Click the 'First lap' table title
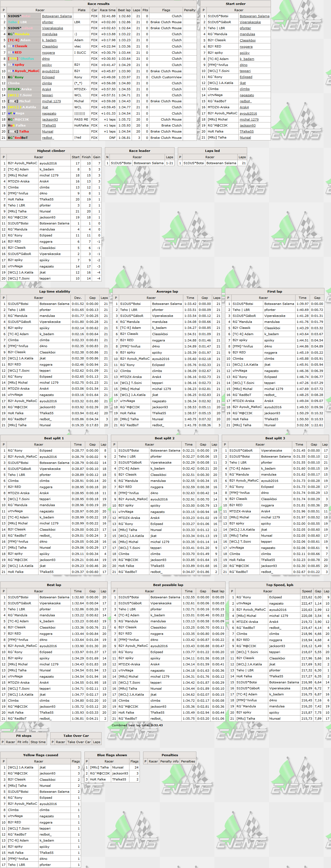This screenshot has width=331, height=868. 275,292
